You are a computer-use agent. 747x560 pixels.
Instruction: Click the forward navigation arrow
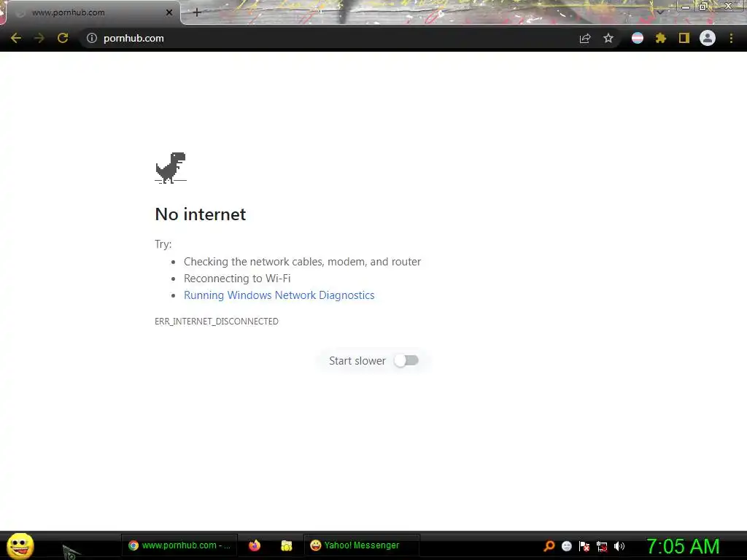39,38
